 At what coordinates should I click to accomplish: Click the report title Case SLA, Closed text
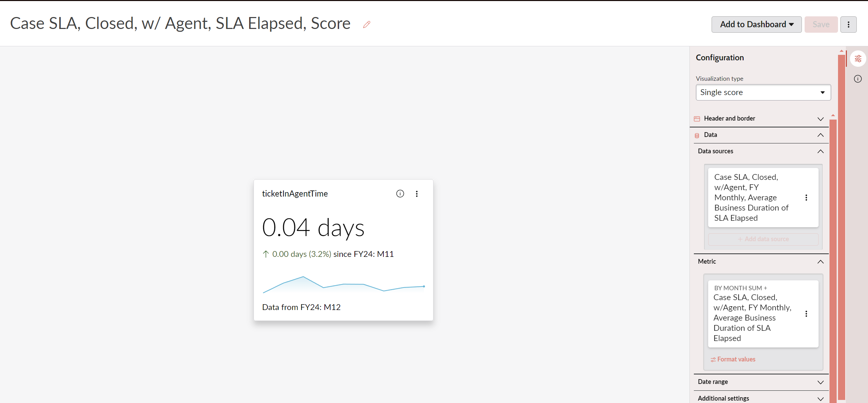180,24
